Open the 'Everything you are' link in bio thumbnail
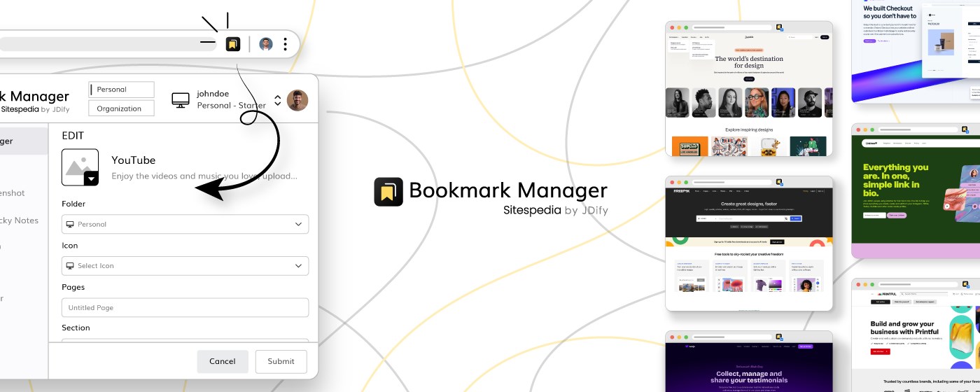This screenshot has height=392, width=980. coord(916,191)
